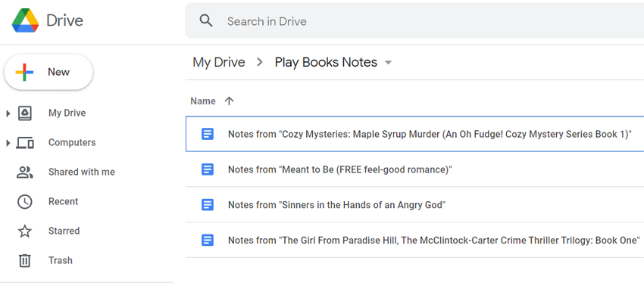This screenshot has height=292, width=644.
Task: Click the Play Books Notes breadcrumb
Action: click(326, 62)
